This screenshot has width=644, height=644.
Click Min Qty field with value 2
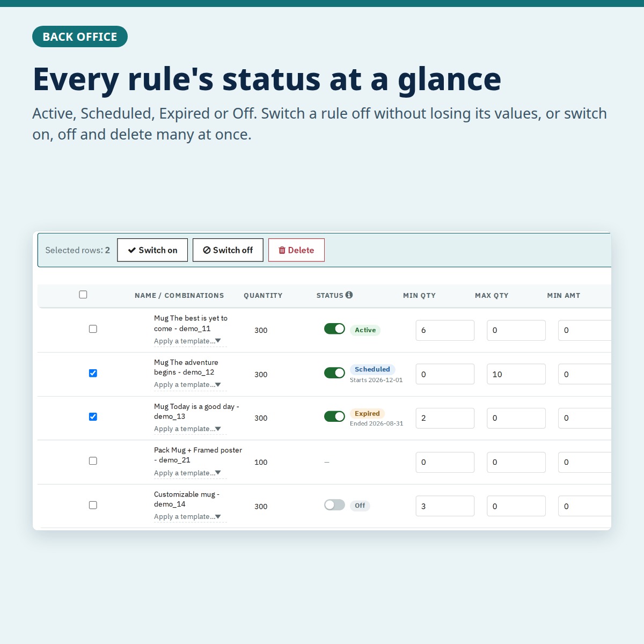[x=445, y=418]
